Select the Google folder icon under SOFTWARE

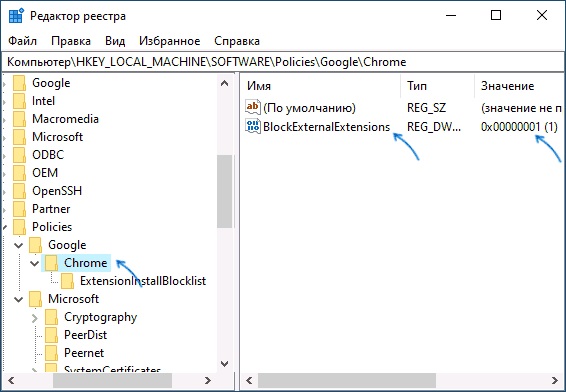(19, 83)
